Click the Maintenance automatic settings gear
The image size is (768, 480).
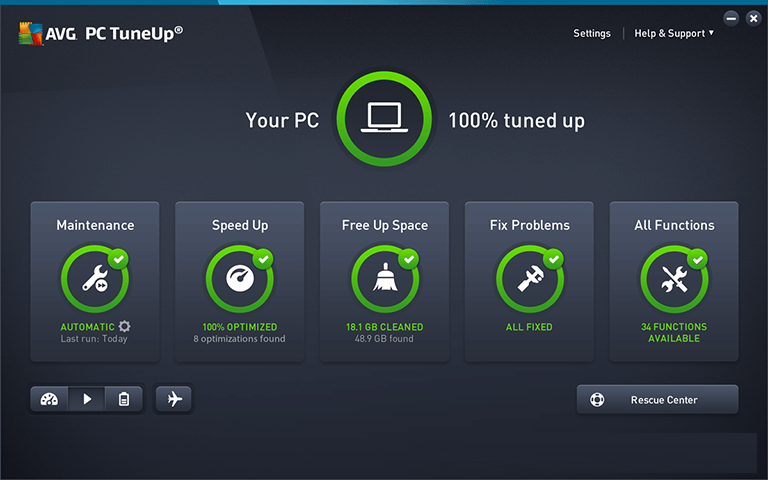coord(124,326)
